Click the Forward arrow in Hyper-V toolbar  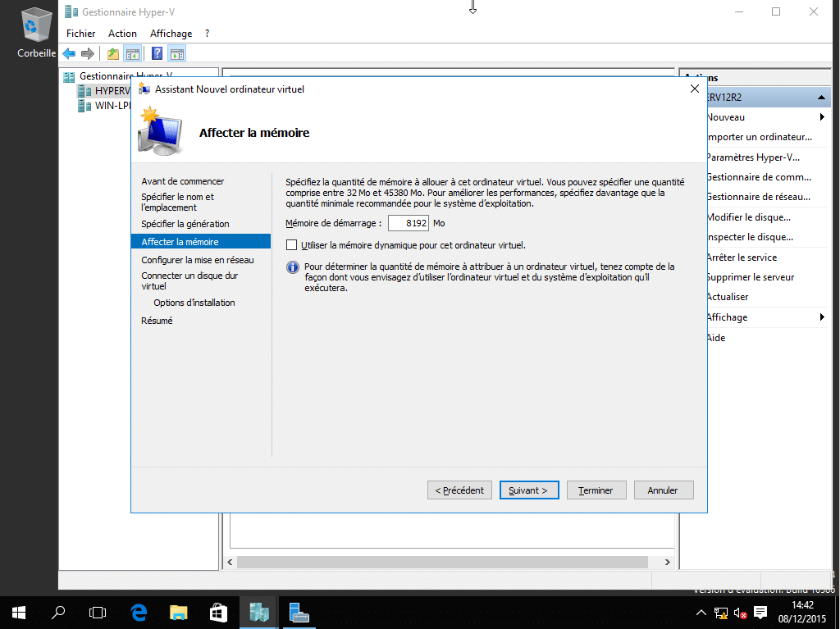point(87,53)
